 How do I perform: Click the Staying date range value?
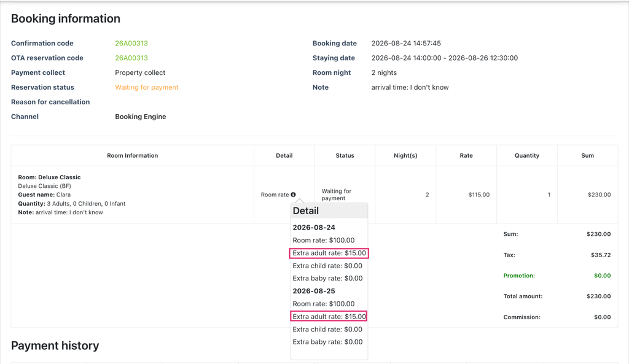pos(445,58)
